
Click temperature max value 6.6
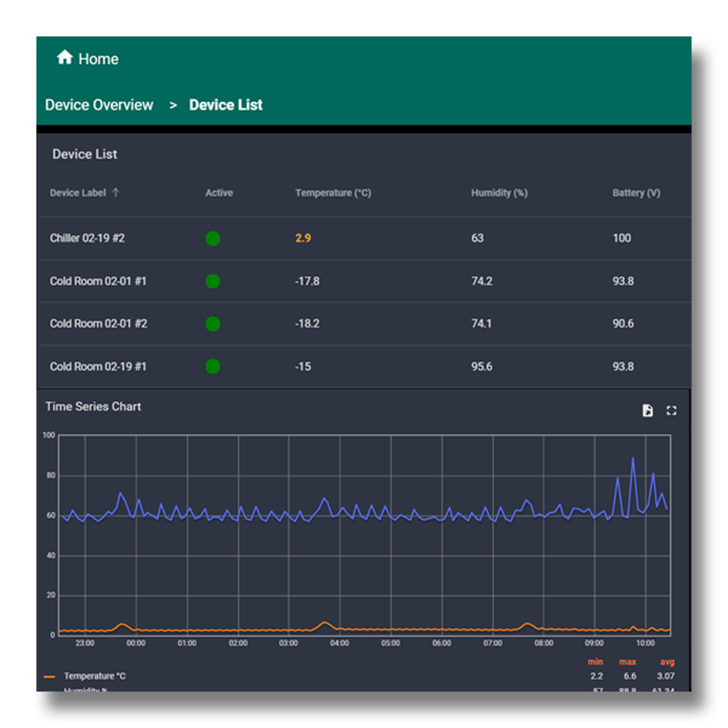pyautogui.click(x=630, y=676)
